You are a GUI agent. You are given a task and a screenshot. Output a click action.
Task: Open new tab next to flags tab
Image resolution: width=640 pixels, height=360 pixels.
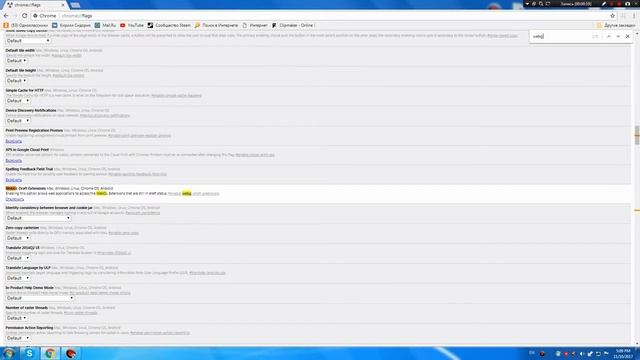pyautogui.click(x=75, y=5)
